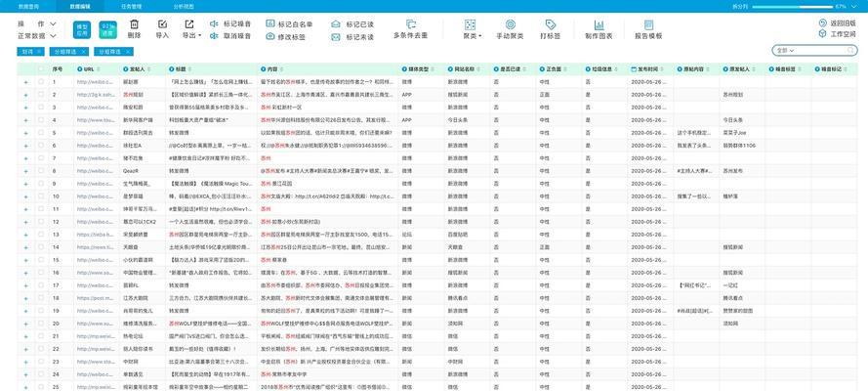Expand row 12 with plus sign
The image size is (868, 391).
[x=26, y=222]
